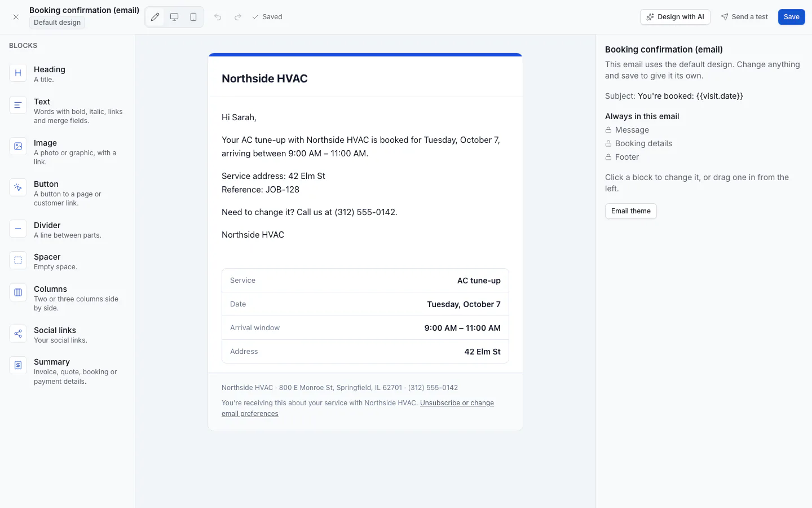Click the Text block icon

click(x=18, y=105)
